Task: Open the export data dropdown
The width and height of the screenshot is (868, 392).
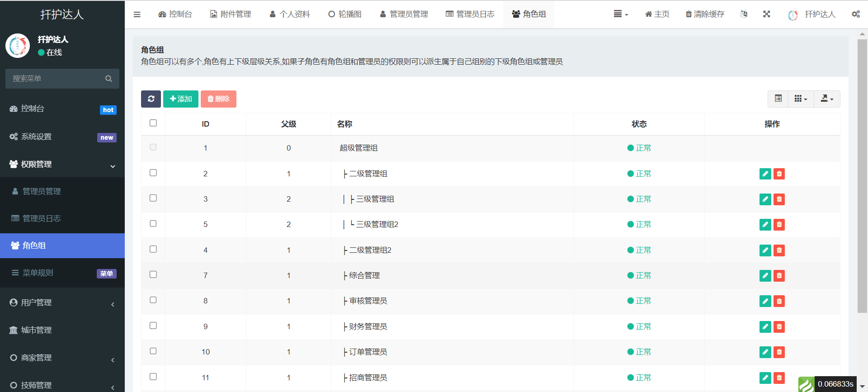Action: coord(827,99)
